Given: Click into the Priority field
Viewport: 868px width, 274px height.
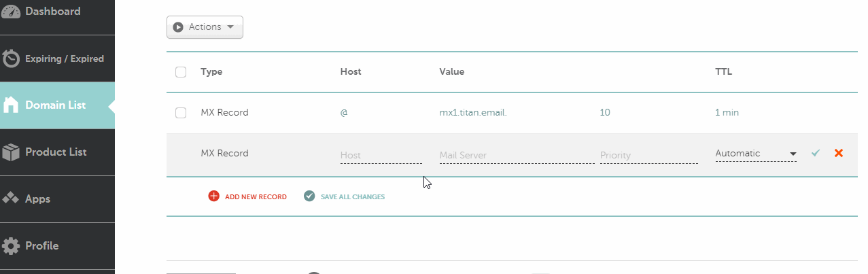Looking at the screenshot, I should pyautogui.click(x=649, y=156).
